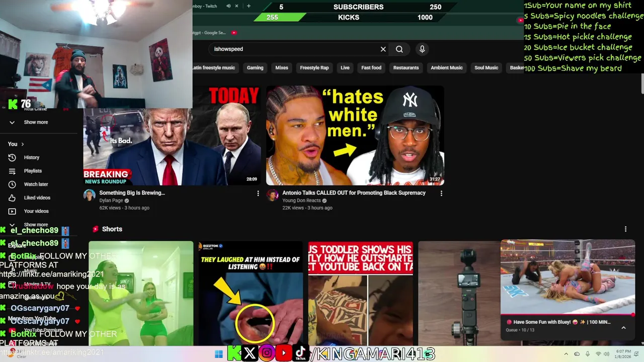Visit the Dylan Page channel name link

pos(111,201)
